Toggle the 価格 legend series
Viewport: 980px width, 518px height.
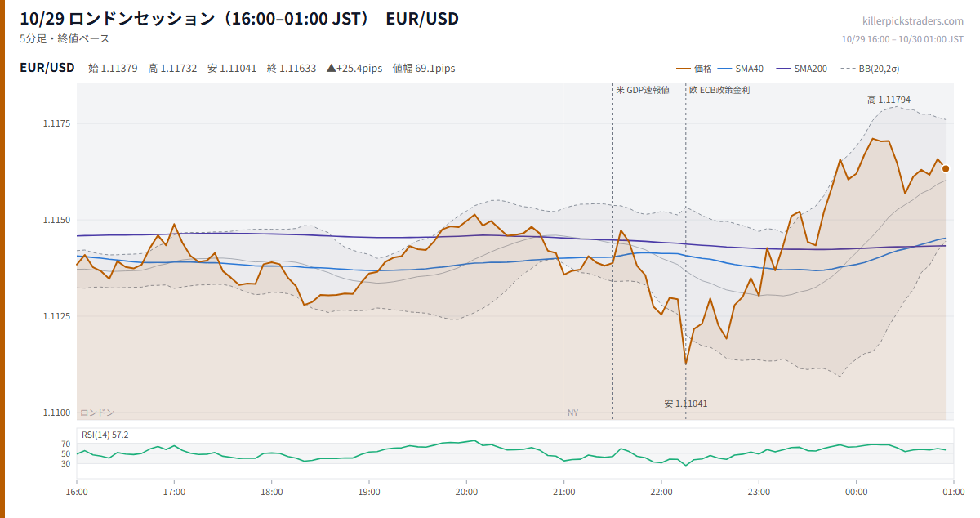[x=694, y=69]
